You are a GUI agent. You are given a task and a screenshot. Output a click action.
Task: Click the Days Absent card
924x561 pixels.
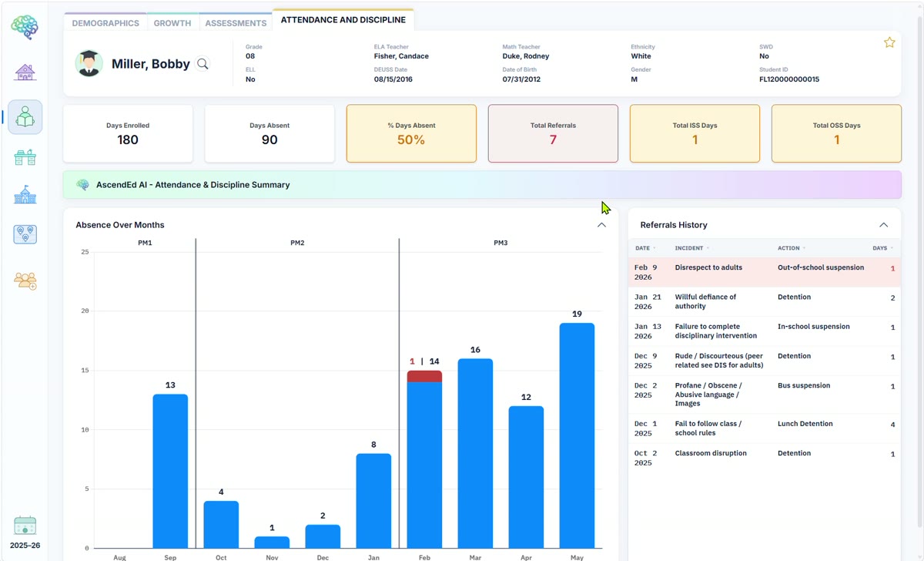tap(269, 133)
